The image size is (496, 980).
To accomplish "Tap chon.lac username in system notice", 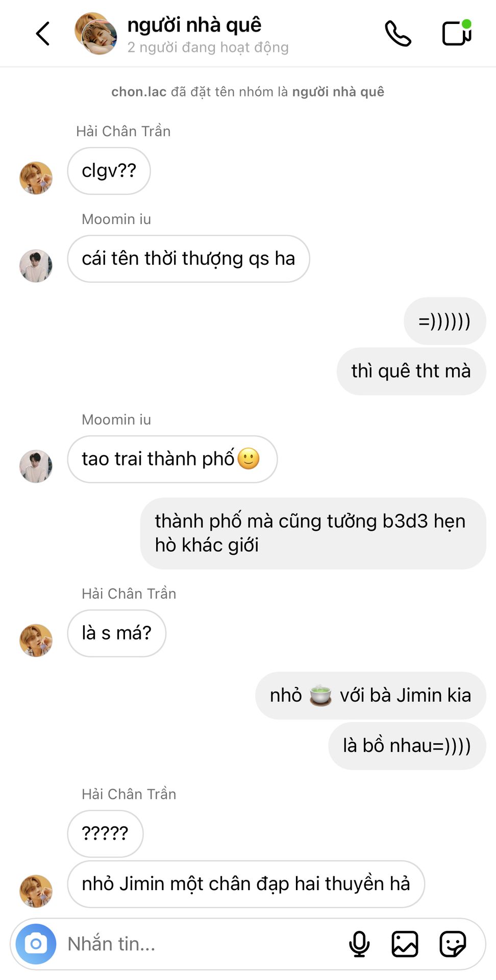I will point(139,92).
